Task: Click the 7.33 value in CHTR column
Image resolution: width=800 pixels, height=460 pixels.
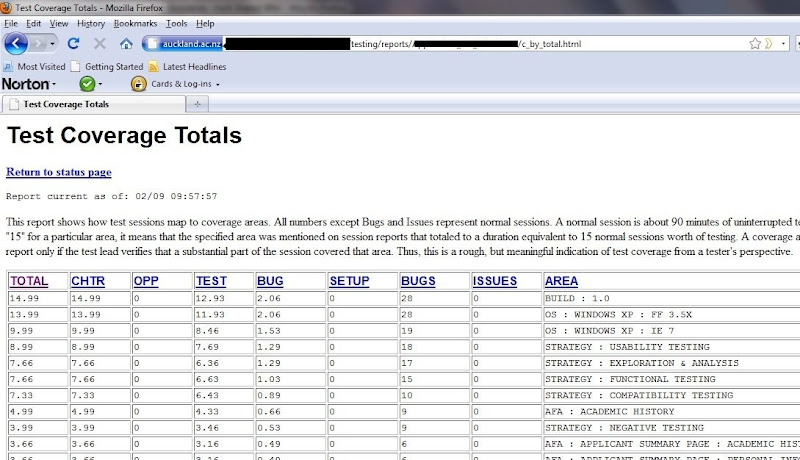Action: [83, 395]
